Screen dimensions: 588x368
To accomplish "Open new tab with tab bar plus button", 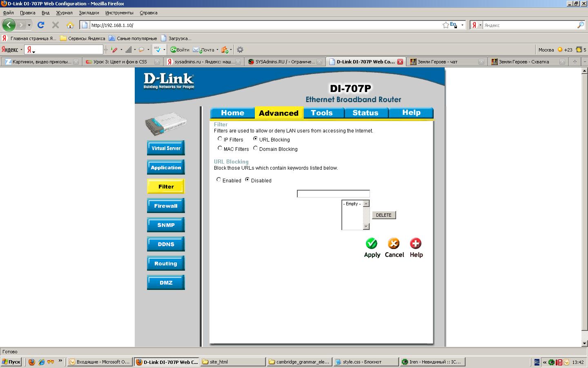I will [575, 62].
